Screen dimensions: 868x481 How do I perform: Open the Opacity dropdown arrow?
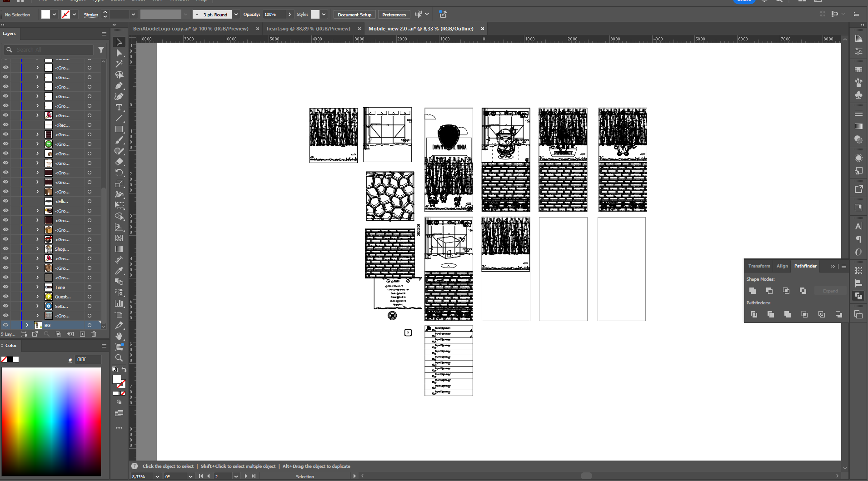tap(289, 15)
